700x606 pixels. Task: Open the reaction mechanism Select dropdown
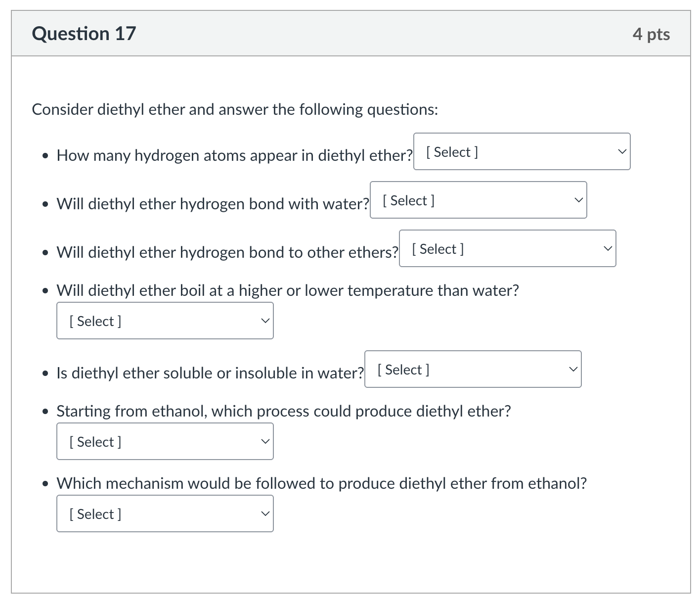click(x=165, y=513)
